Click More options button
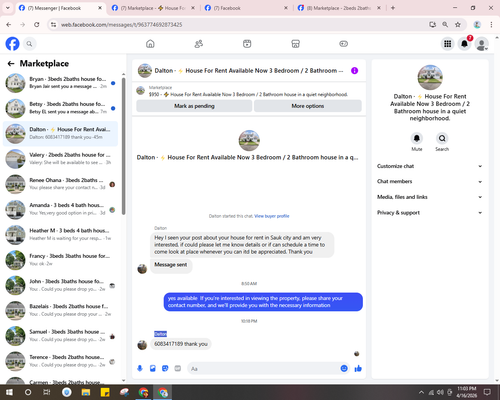Screen dimensions: 500x400 coord(308,106)
